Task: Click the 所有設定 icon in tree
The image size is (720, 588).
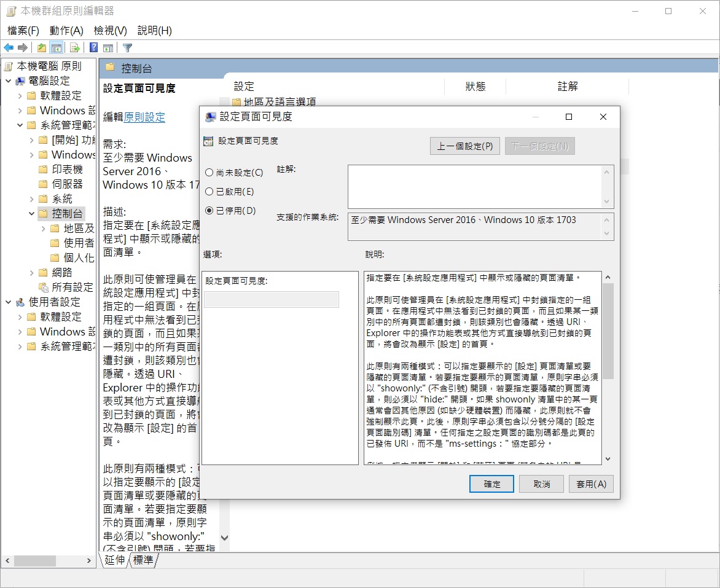Action: 44,288
